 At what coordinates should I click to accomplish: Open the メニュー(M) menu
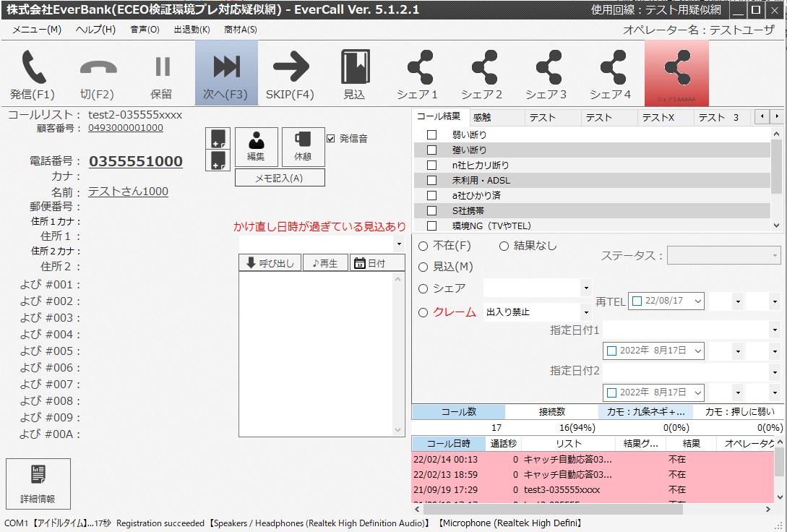(37, 30)
